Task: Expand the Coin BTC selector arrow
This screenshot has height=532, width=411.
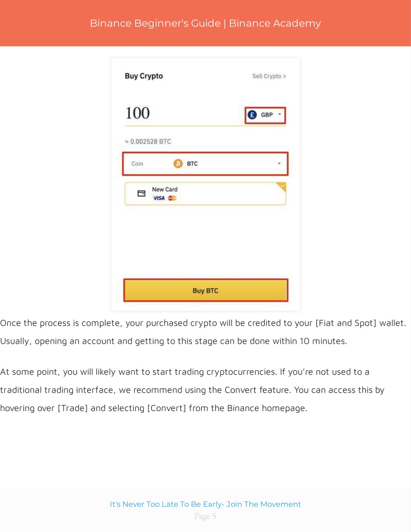Action: [279, 163]
